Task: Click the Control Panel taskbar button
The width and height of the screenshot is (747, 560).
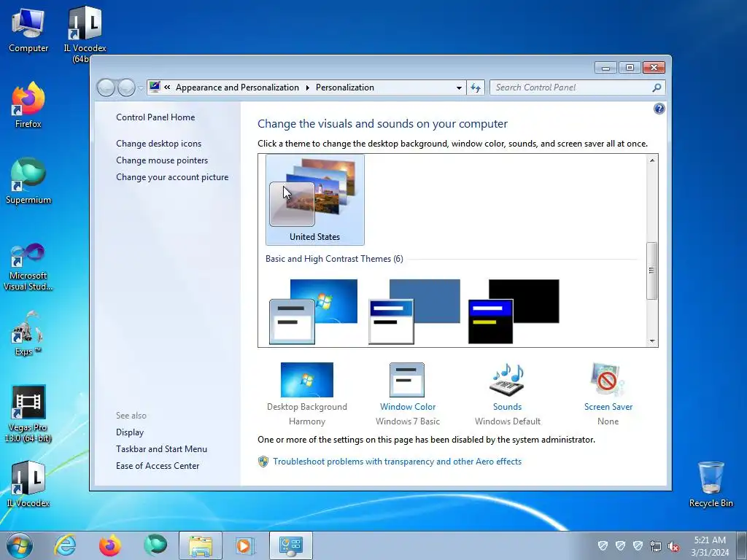Action: [290, 545]
